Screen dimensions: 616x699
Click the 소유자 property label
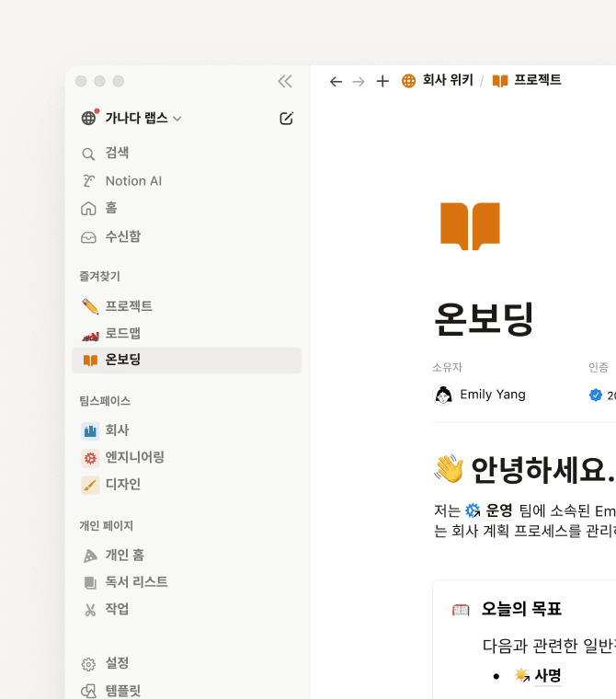447,368
